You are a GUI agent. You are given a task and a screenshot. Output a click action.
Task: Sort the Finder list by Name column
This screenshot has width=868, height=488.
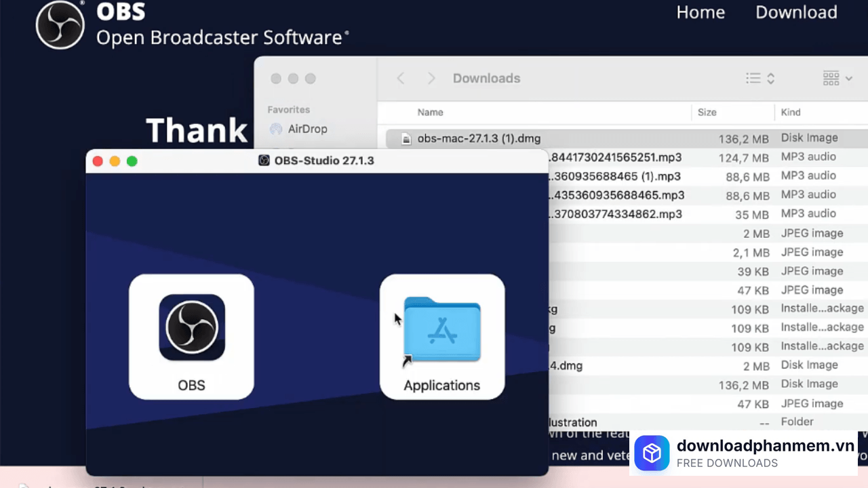430,113
